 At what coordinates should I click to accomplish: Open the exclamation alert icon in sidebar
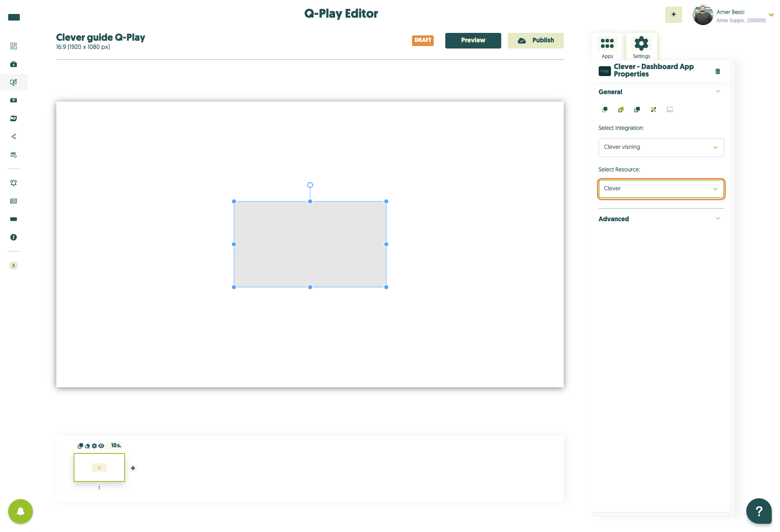pyautogui.click(x=14, y=237)
